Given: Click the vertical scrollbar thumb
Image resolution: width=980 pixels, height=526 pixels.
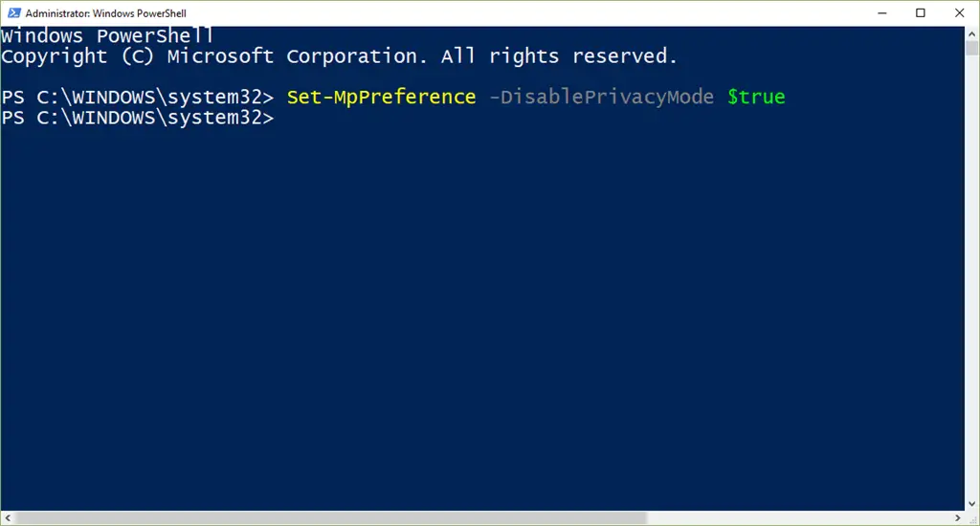Looking at the screenshot, I should point(972,48).
